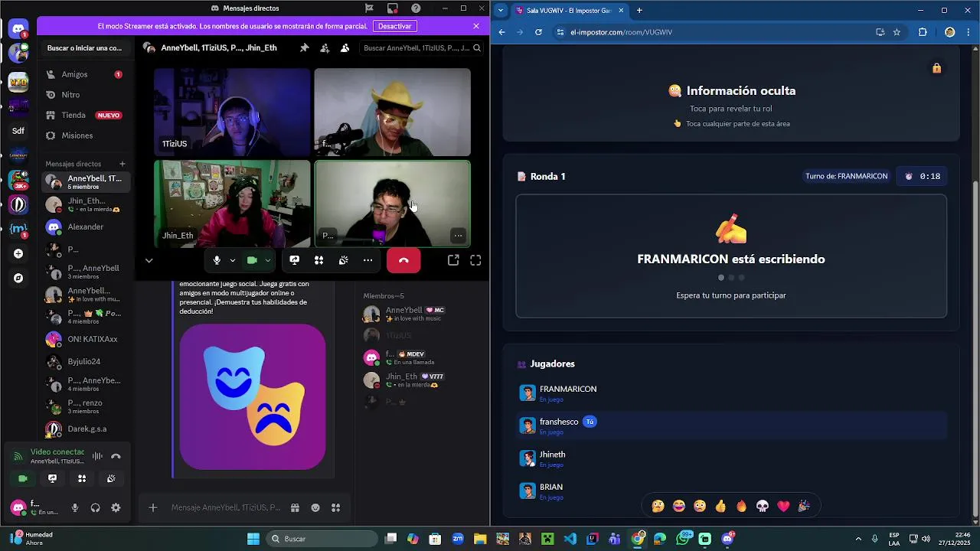Open the Alexander direct message
The height and width of the screenshot is (551, 980).
(x=85, y=227)
